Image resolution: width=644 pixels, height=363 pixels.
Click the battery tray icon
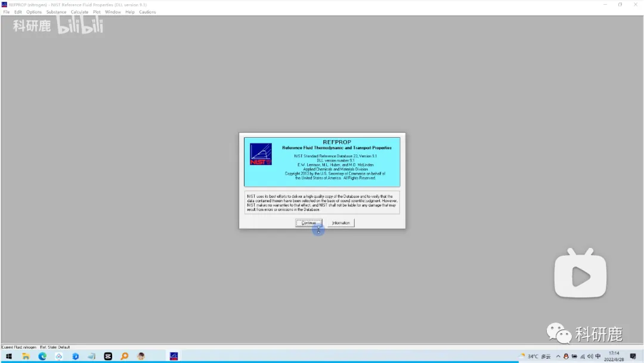coord(574,356)
